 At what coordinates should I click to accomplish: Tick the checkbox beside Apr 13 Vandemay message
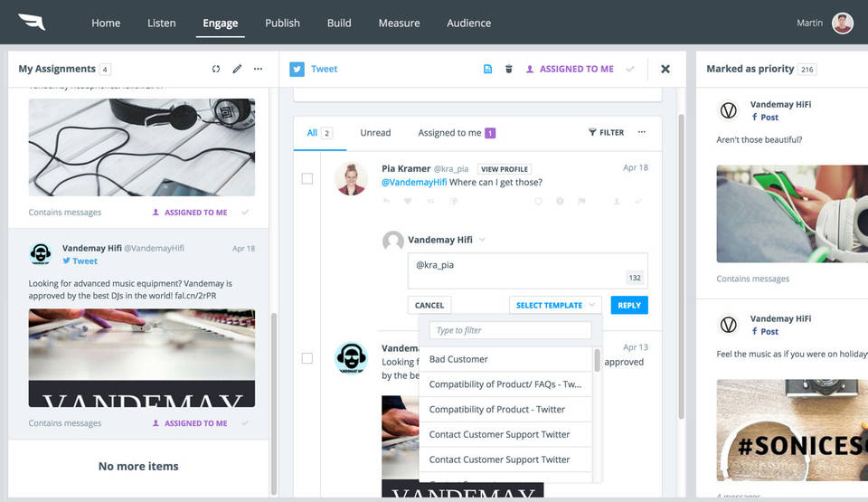(307, 358)
